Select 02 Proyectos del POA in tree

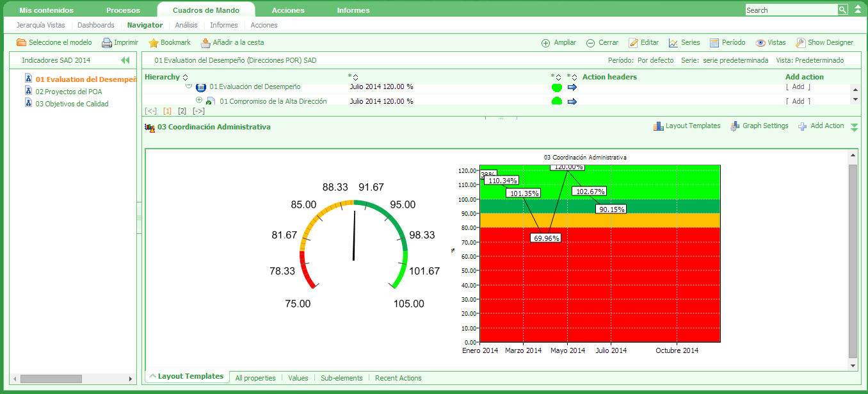[68, 92]
